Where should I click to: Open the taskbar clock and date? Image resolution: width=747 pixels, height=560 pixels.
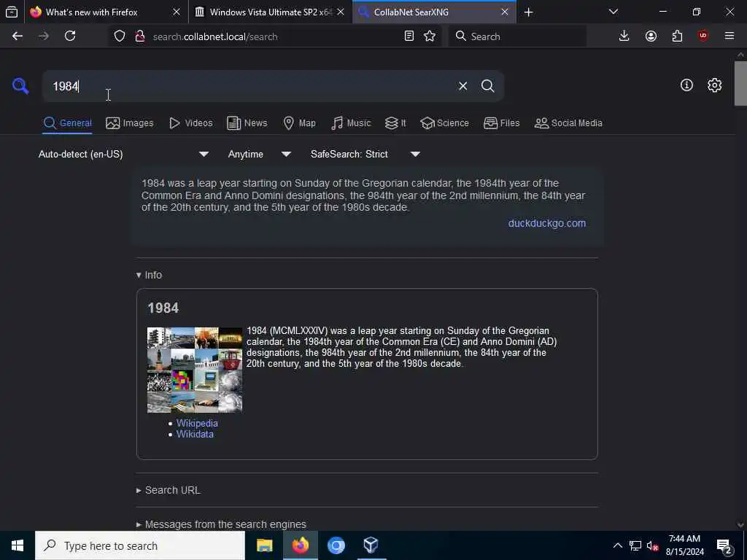[x=684, y=545]
